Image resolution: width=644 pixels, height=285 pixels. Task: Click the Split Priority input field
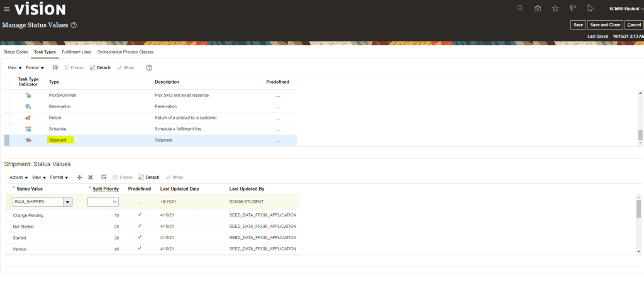click(x=103, y=202)
